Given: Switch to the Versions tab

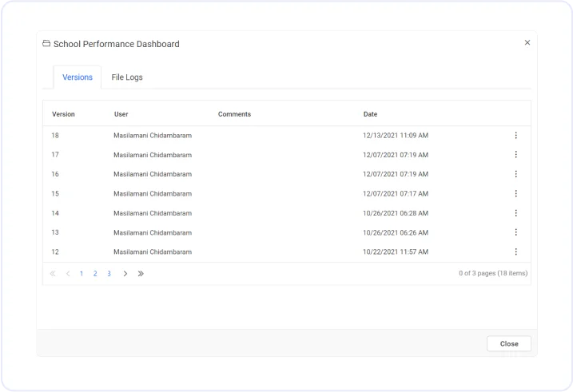Looking at the screenshot, I should pyautogui.click(x=78, y=77).
